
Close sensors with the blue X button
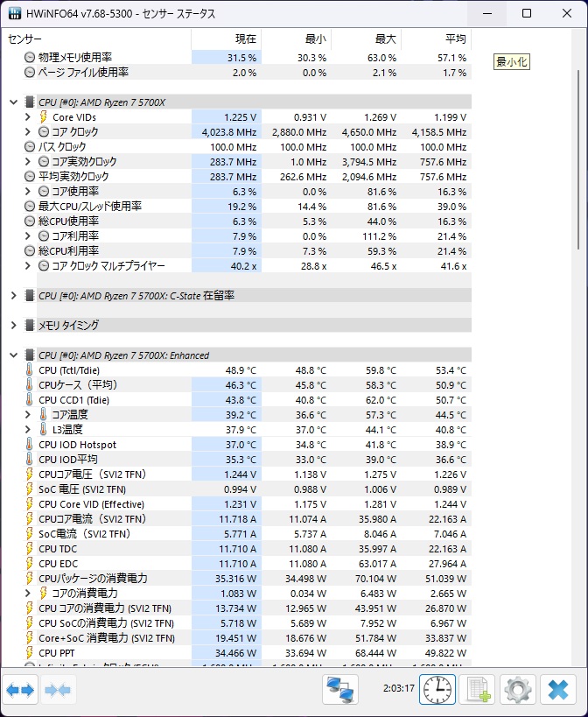pos(558,690)
